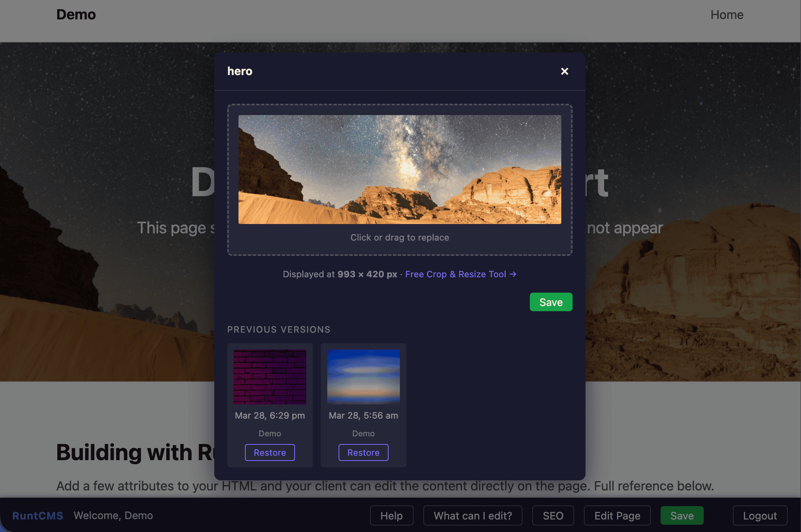801x532 pixels.
Task: Logout of RuntCMS
Action: point(760,515)
